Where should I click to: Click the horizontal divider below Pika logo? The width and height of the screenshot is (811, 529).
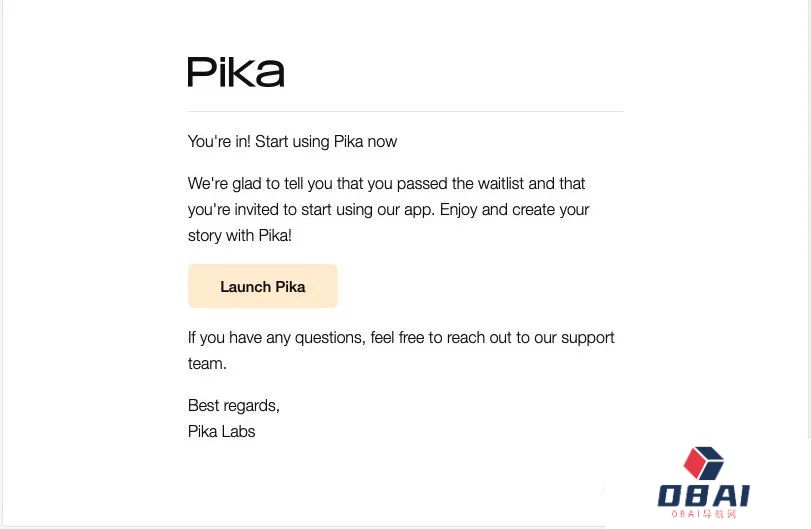(x=405, y=111)
